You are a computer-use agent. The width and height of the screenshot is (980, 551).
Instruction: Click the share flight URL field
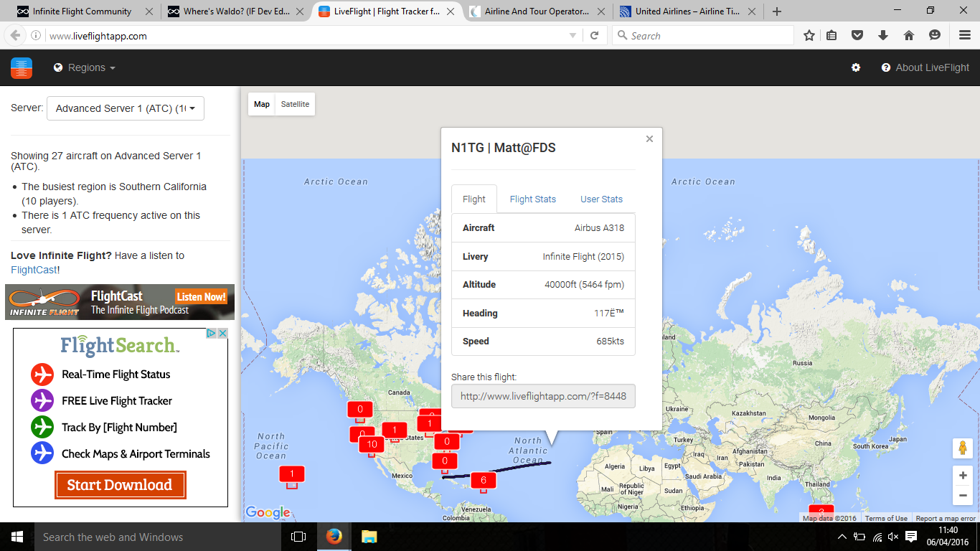tap(543, 396)
